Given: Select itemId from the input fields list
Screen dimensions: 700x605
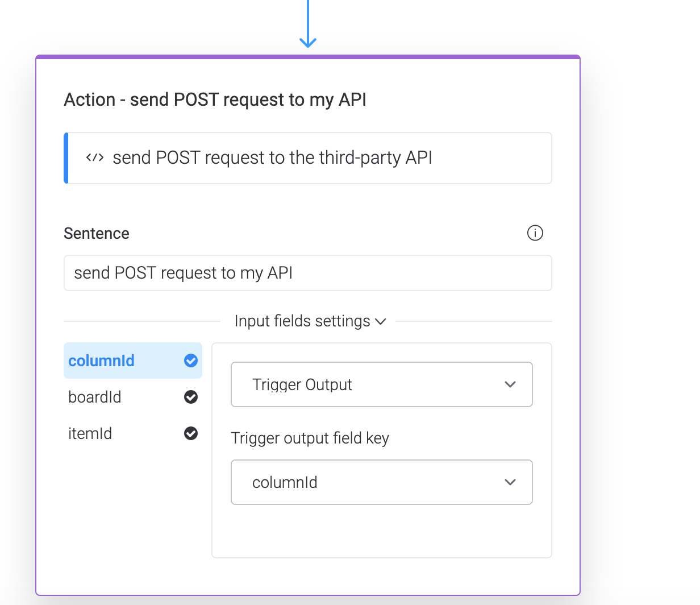Looking at the screenshot, I should pos(90,433).
